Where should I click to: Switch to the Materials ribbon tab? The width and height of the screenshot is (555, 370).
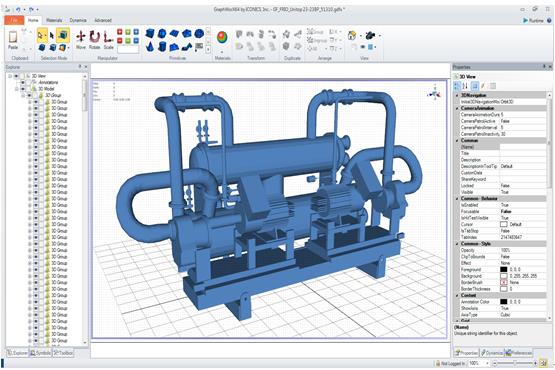(x=54, y=20)
